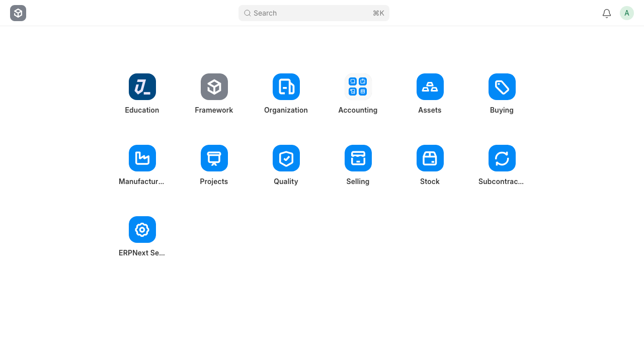This screenshot has width=644, height=362.
Task: Launch the Organization module icon
Action: pyautogui.click(x=286, y=87)
